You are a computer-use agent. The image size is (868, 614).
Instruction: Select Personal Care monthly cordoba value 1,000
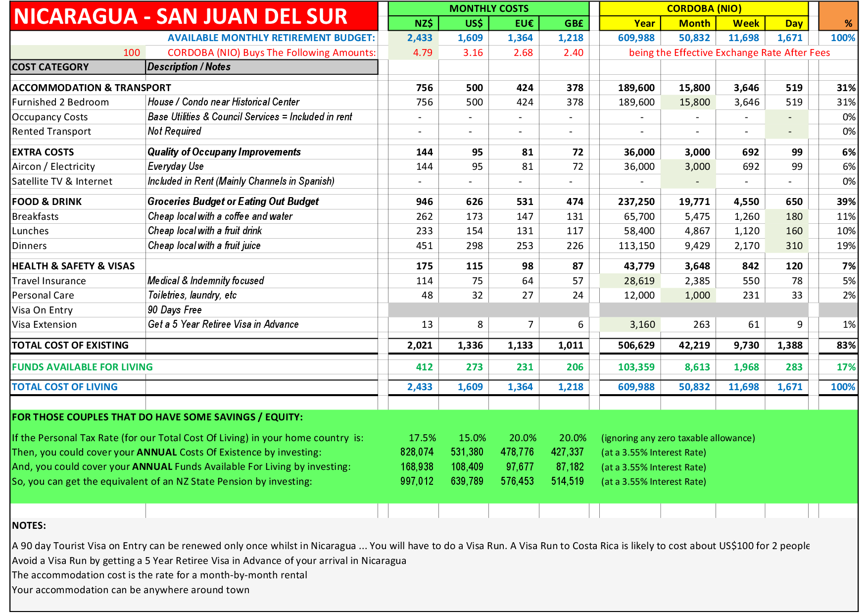pos(688,296)
